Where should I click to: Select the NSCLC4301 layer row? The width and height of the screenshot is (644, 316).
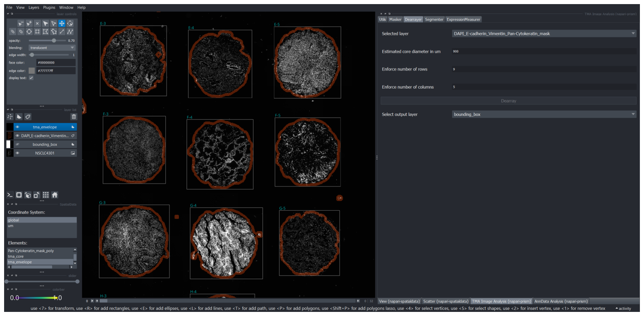41,153
